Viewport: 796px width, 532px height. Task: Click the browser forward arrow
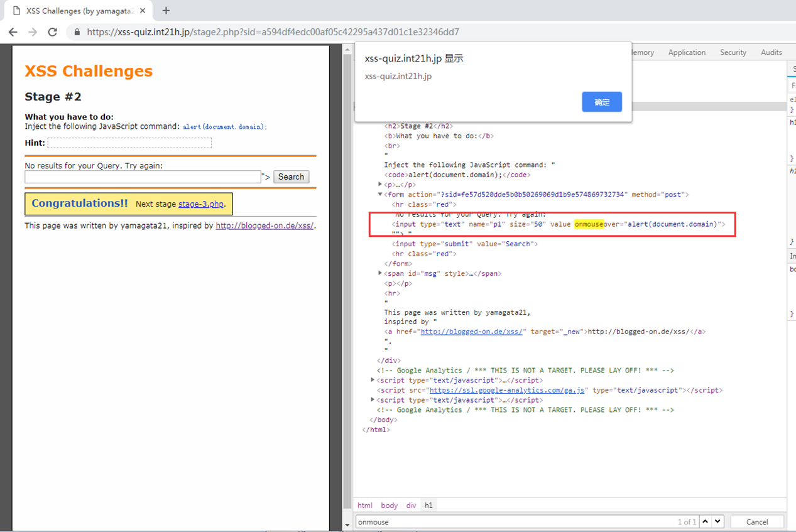click(x=33, y=32)
